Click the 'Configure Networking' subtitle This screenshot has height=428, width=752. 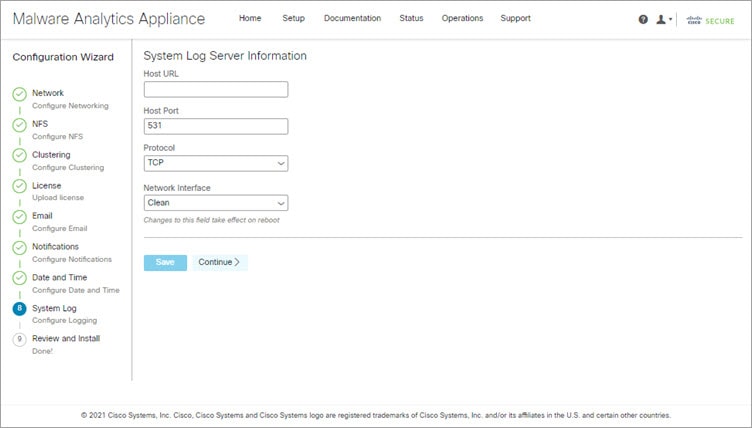tap(70, 106)
